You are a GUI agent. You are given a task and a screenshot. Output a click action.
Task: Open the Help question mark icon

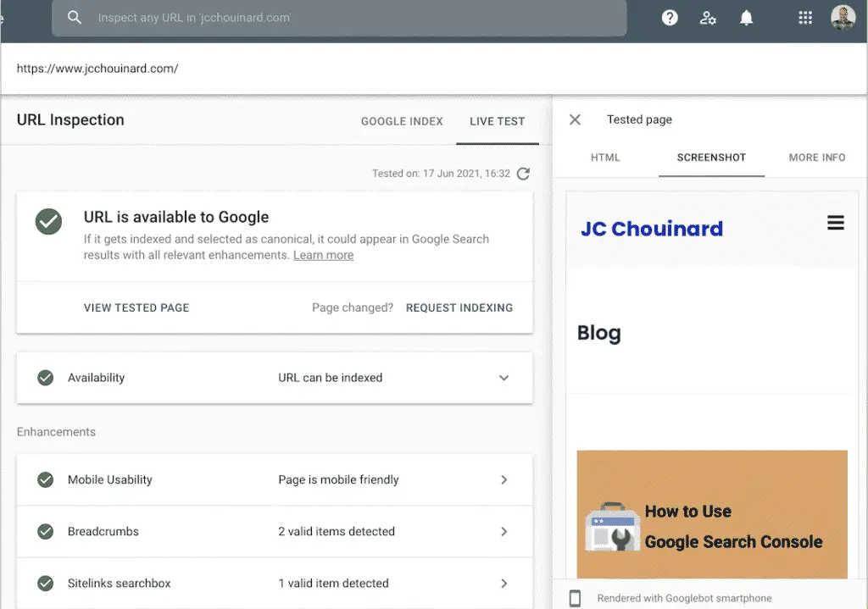point(670,18)
